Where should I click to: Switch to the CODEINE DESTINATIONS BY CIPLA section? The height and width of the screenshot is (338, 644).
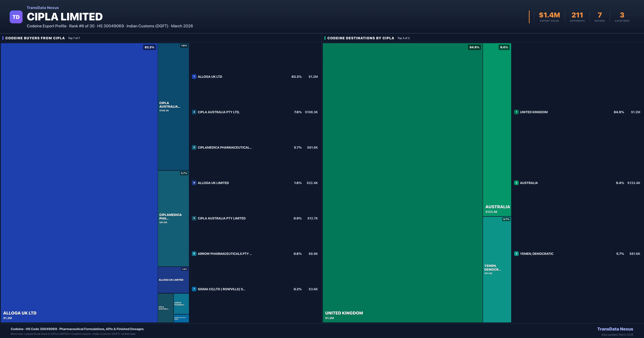pos(361,38)
